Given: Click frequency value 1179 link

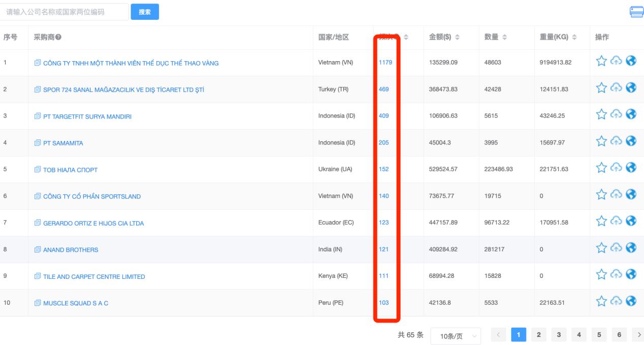Looking at the screenshot, I should [385, 63].
